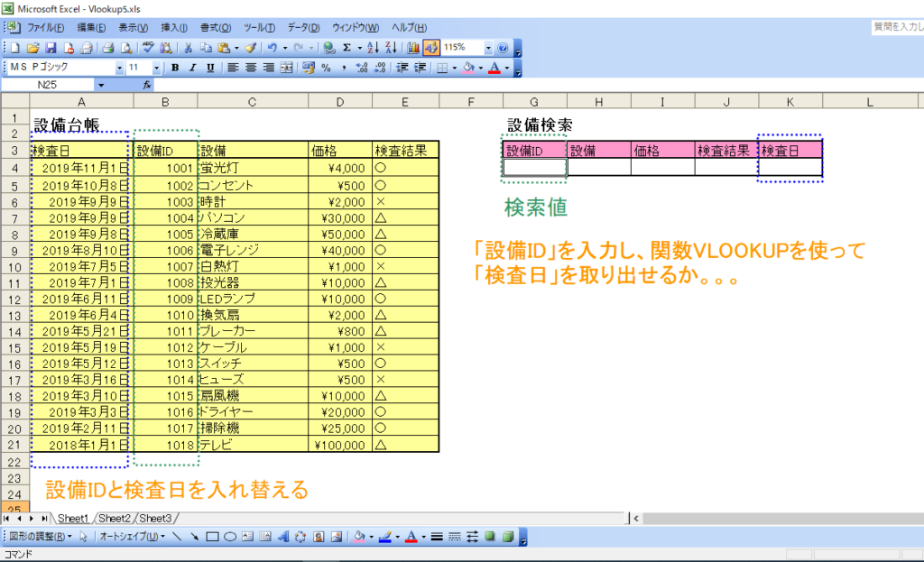Click the AutoSum sigma icon

[346, 48]
